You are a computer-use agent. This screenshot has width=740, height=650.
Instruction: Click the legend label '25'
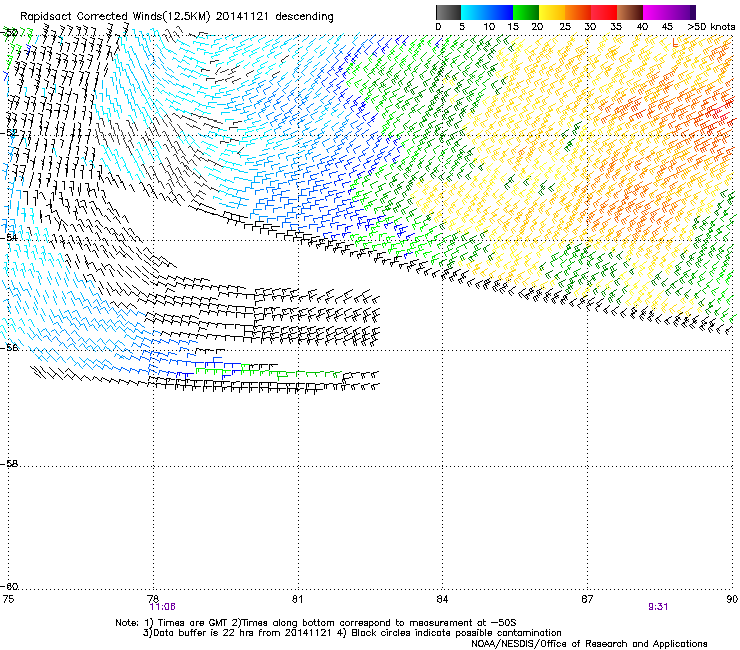pos(565,27)
